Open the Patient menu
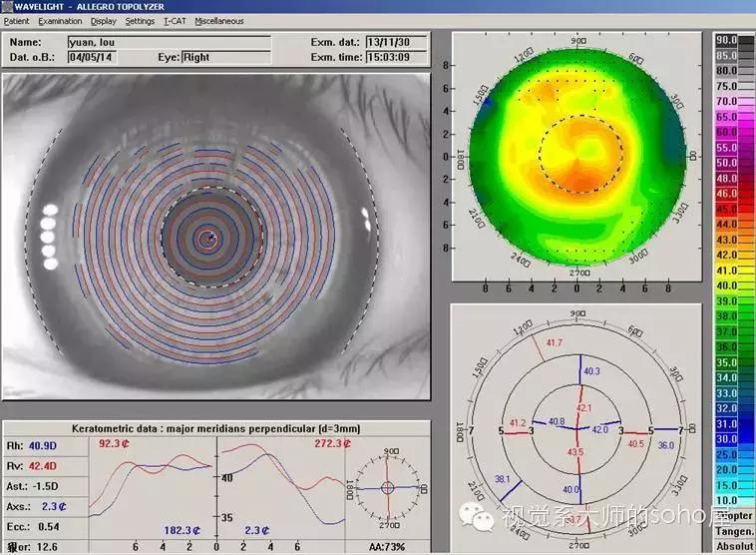Screen dimensions: 756x555 (x=16, y=21)
